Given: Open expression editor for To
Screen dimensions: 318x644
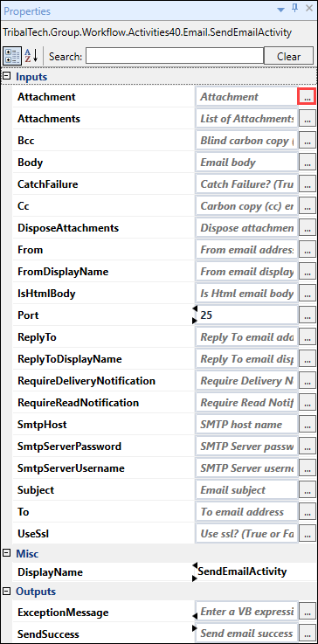Looking at the screenshot, I should tap(307, 512).
